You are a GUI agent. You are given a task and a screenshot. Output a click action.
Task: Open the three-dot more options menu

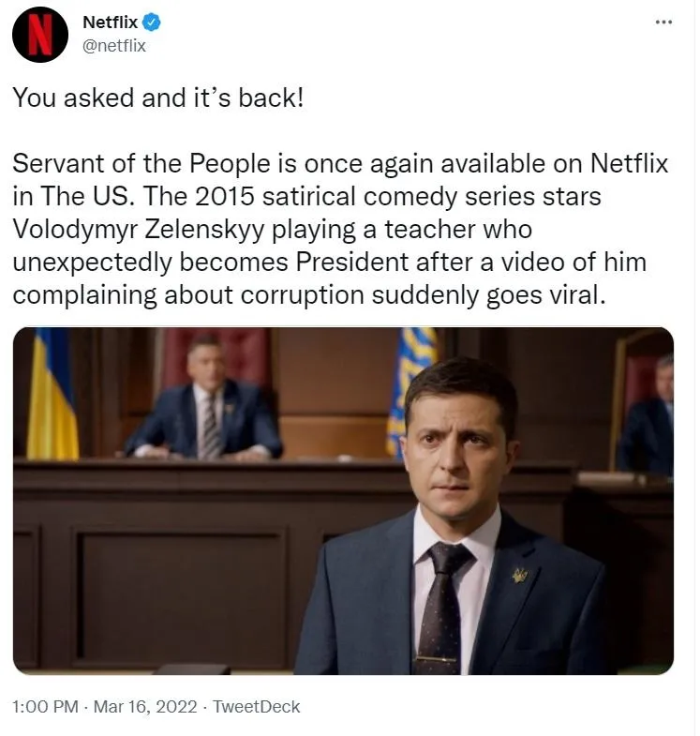click(663, 23)
